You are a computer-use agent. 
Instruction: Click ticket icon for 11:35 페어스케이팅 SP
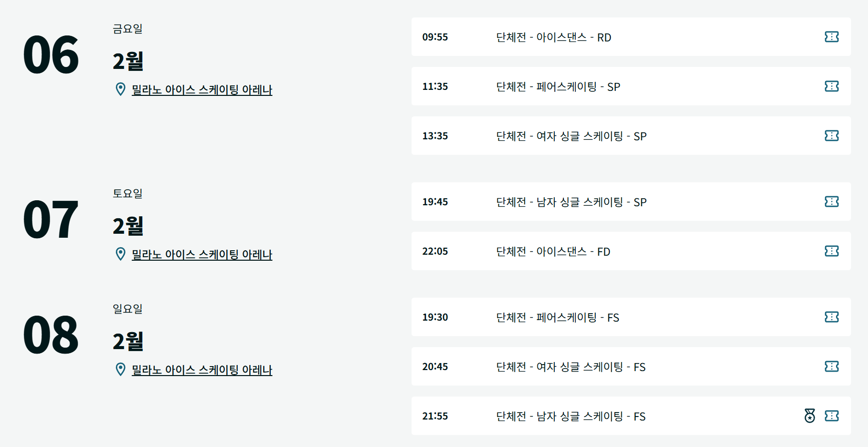(x=832, y=86)
